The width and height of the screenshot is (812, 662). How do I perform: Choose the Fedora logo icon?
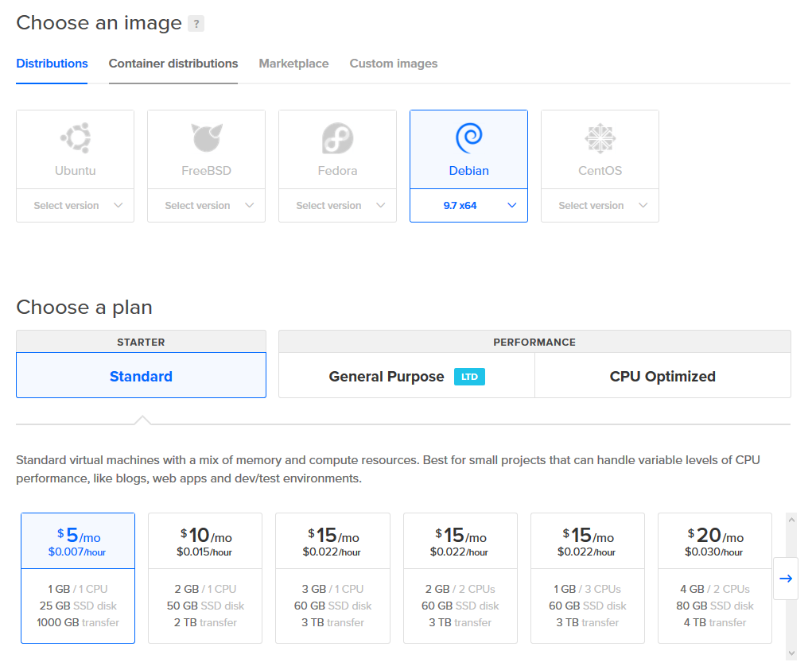(x=337, y=139)
